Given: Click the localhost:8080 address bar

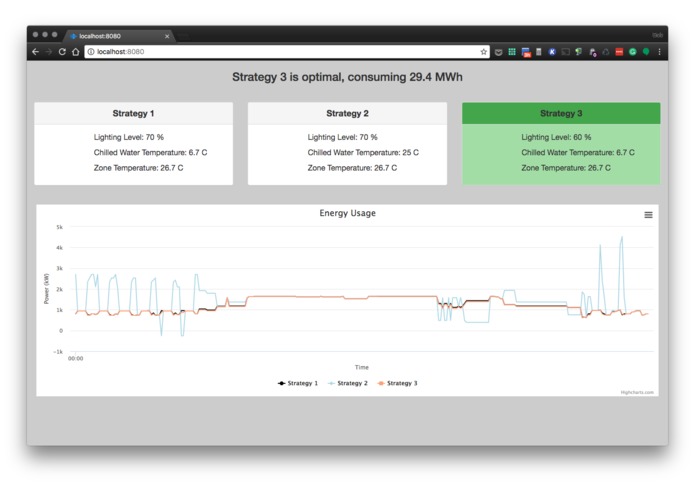Looking at the screenshot, I should click(287, 52).
